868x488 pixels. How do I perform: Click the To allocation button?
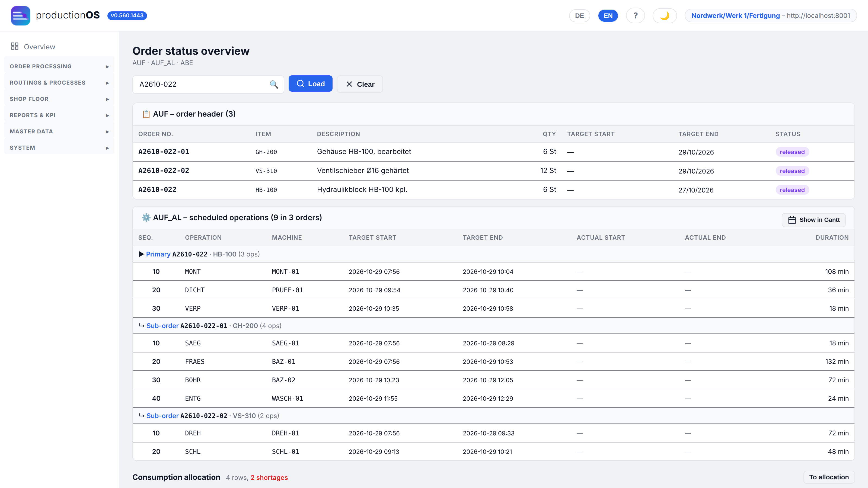point(829,477)
